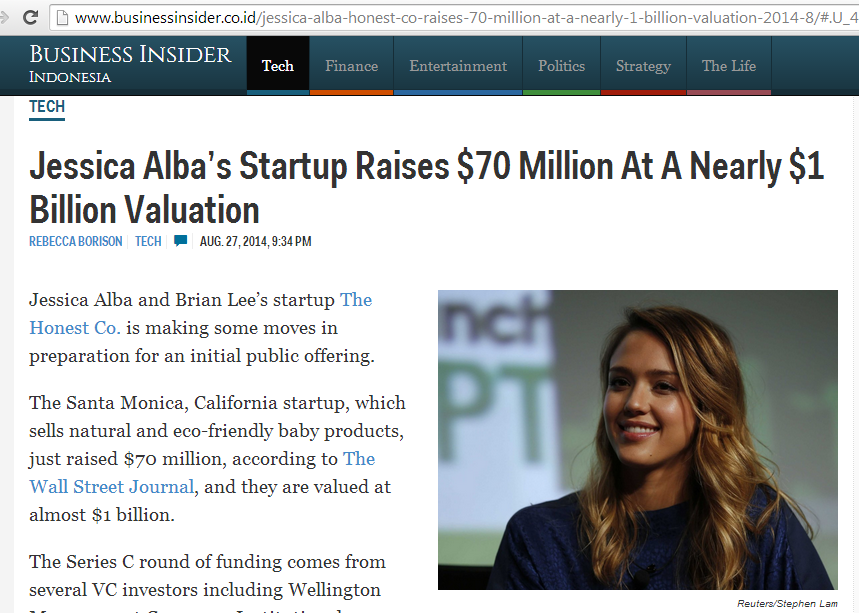Viewport: 859px width, 613px height.
Task: Click the Jessica Alba article photo
Action: (x=637, y=439)
